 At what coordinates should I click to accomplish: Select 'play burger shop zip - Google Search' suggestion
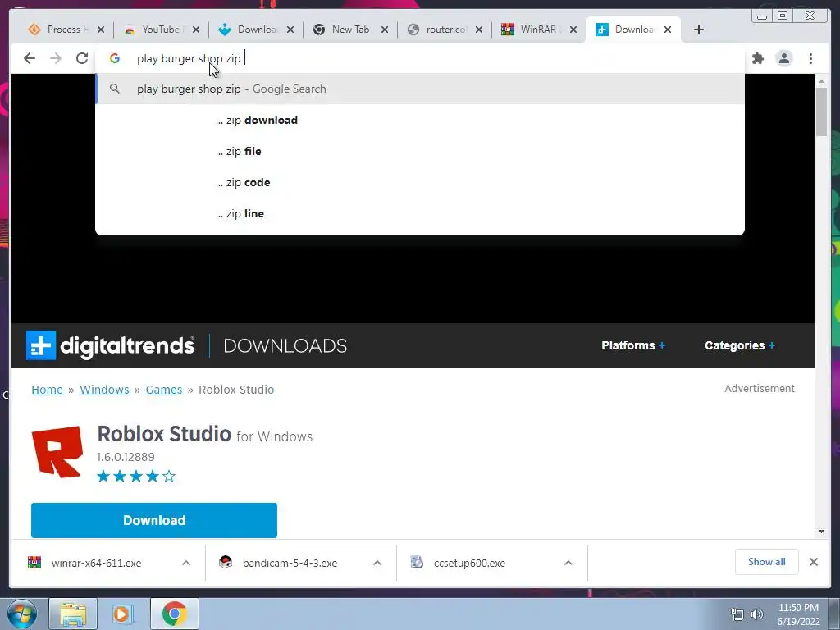(420, 89)
